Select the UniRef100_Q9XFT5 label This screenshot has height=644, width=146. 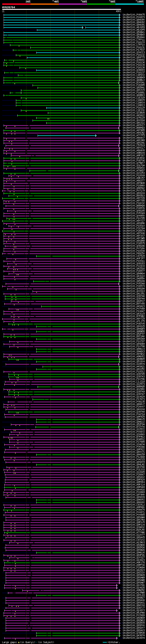tap(134, 58)
